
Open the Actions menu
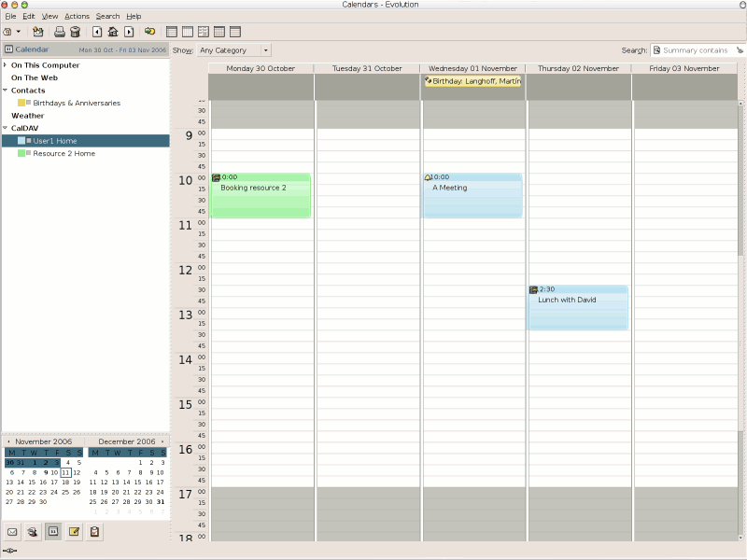(x=78, y=17)
